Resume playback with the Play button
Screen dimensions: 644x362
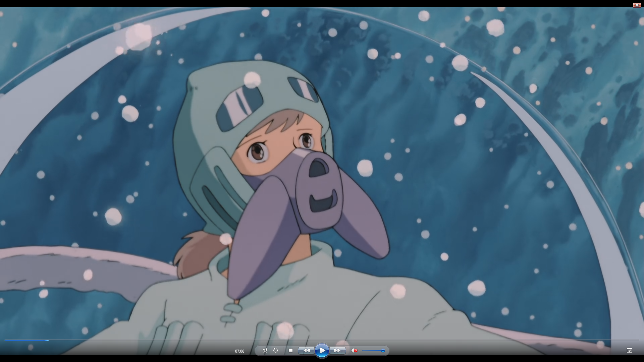[322, 350]
